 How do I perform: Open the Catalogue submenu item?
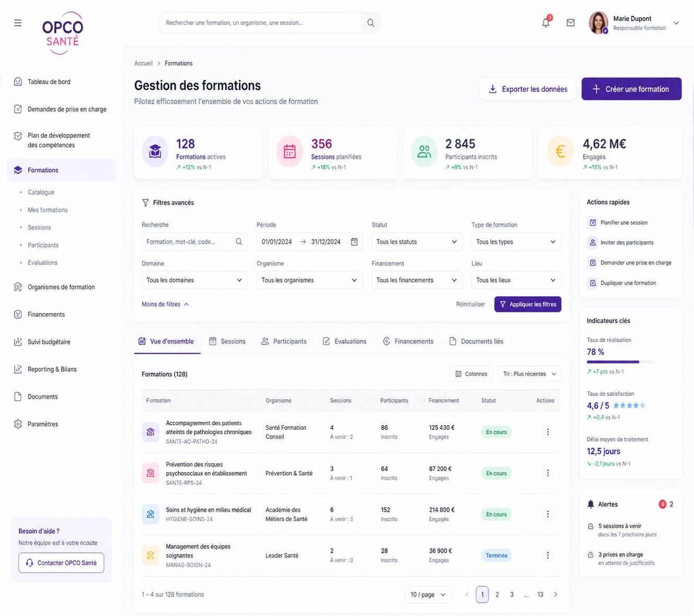[x=41, y=192]
